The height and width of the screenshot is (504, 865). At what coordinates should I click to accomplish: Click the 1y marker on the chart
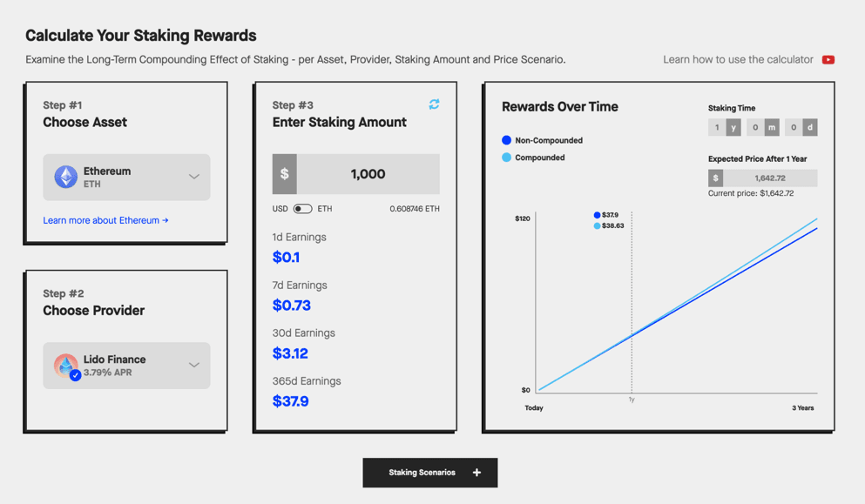632,399
